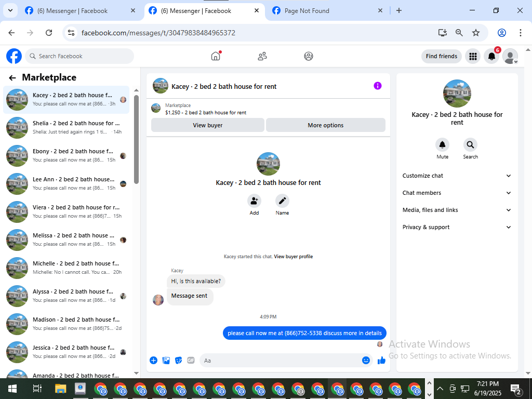Screen dimensions: 532x399
Task: Choose a sticker using the sticker icon
Action: [179, 361]
